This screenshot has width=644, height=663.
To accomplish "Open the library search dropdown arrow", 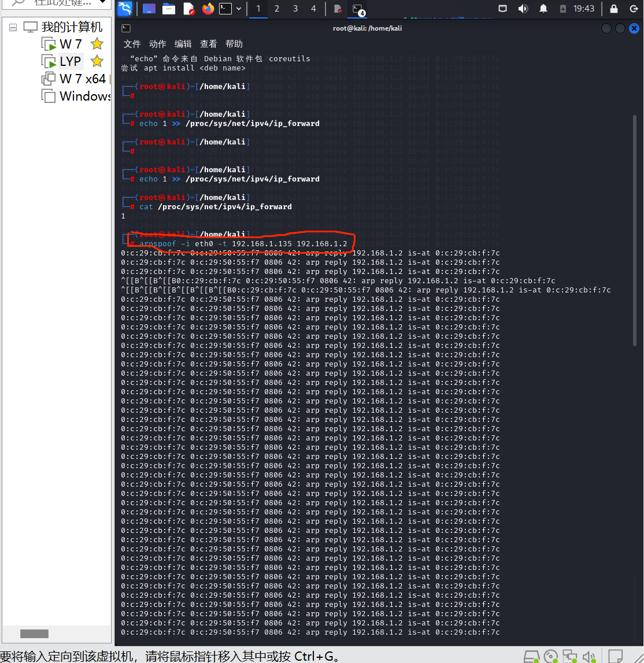I will click(x=102, y=2).
